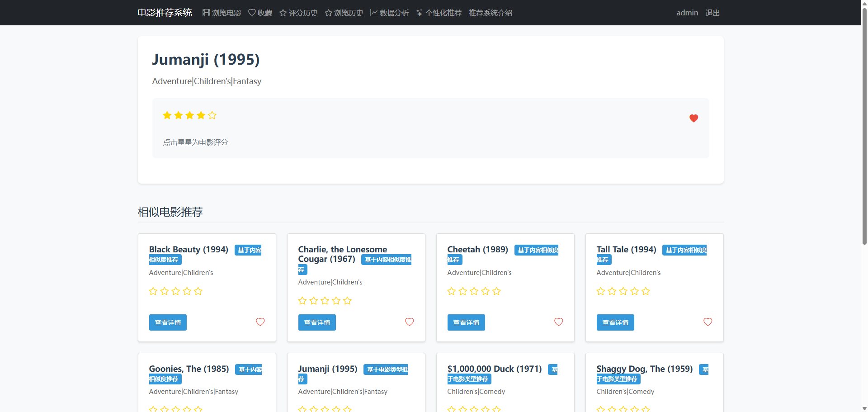Favorite Charlie, the Lonesome Cougar heart

click(410, 322)
